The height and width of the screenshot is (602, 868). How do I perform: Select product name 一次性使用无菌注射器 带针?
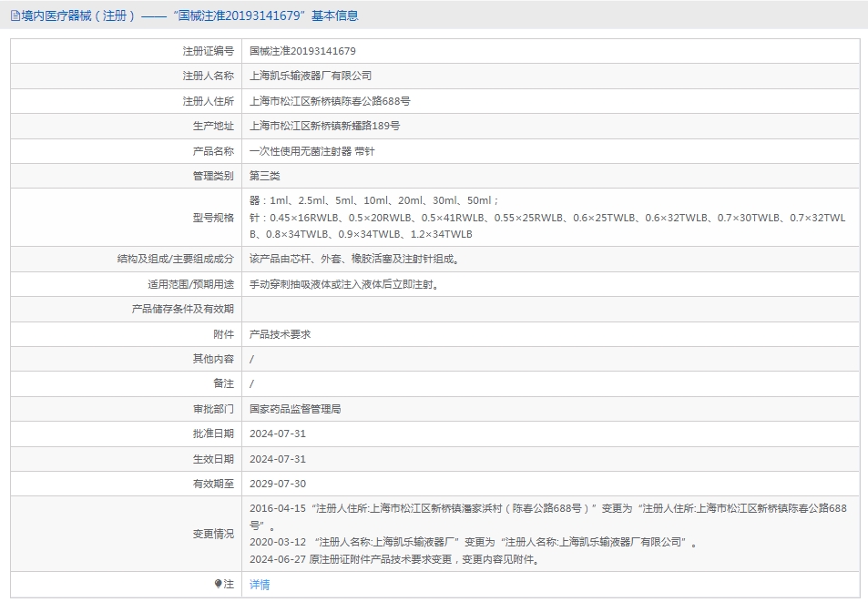click(311, 151)
